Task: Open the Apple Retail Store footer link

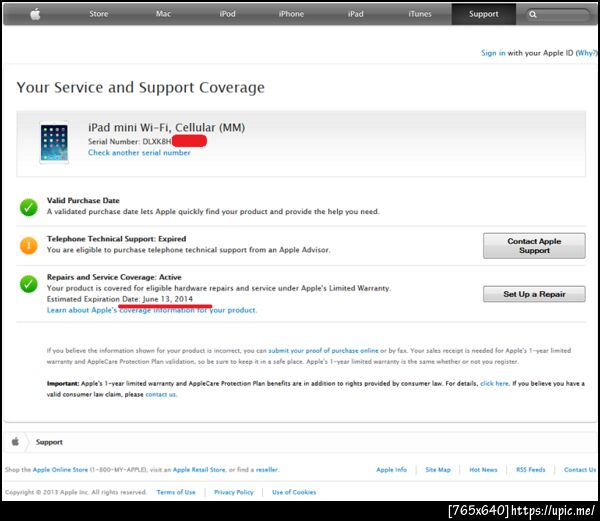Action: tap(199, 470)
